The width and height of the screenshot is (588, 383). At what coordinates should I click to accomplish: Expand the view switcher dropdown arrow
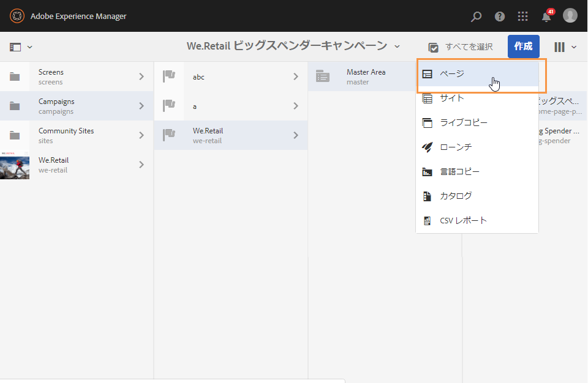click(x=574, y=47)
